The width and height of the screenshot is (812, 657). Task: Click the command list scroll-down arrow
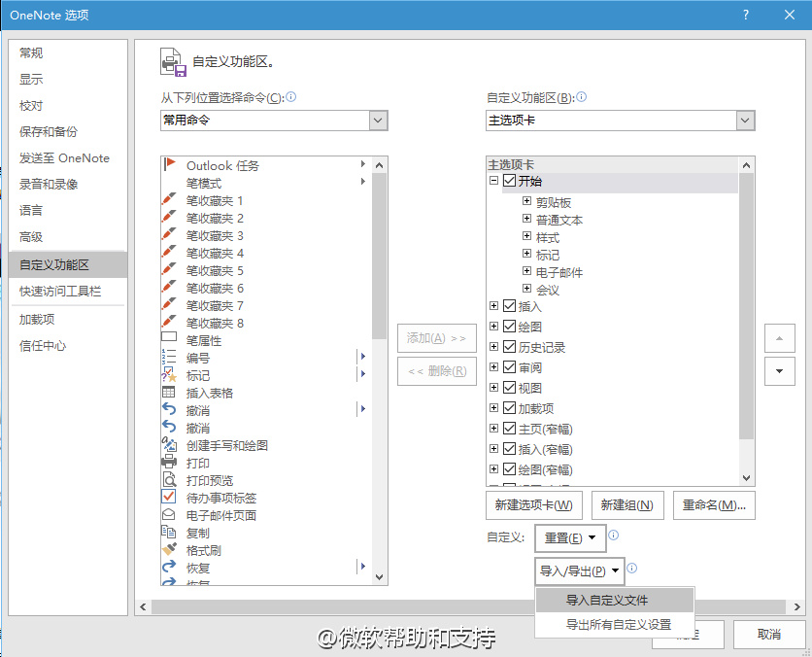coord(379,577)
